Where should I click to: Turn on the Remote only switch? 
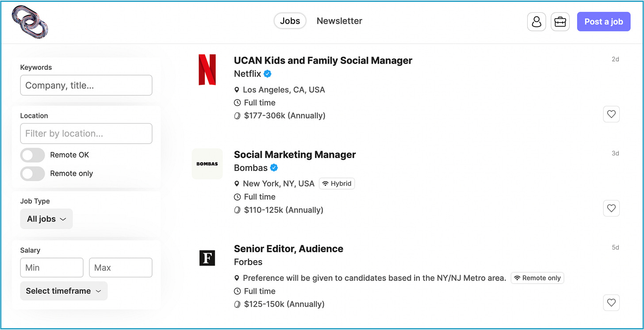click(x=33, y=174)
